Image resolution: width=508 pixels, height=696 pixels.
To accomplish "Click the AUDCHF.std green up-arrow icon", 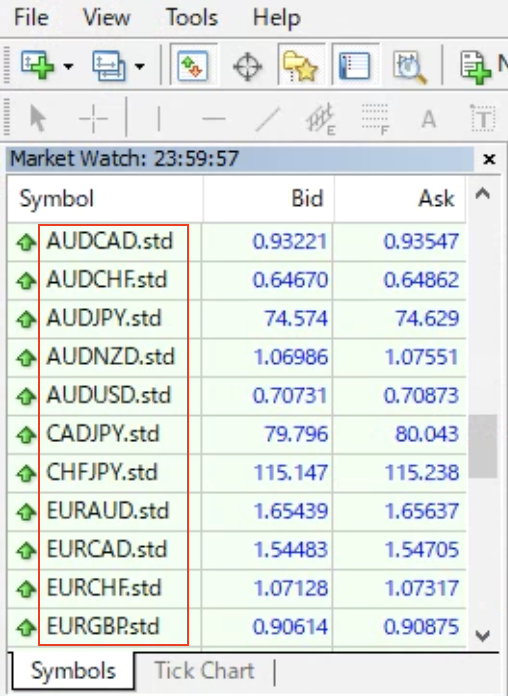I will pyautogui.click(x=26, y=281).
